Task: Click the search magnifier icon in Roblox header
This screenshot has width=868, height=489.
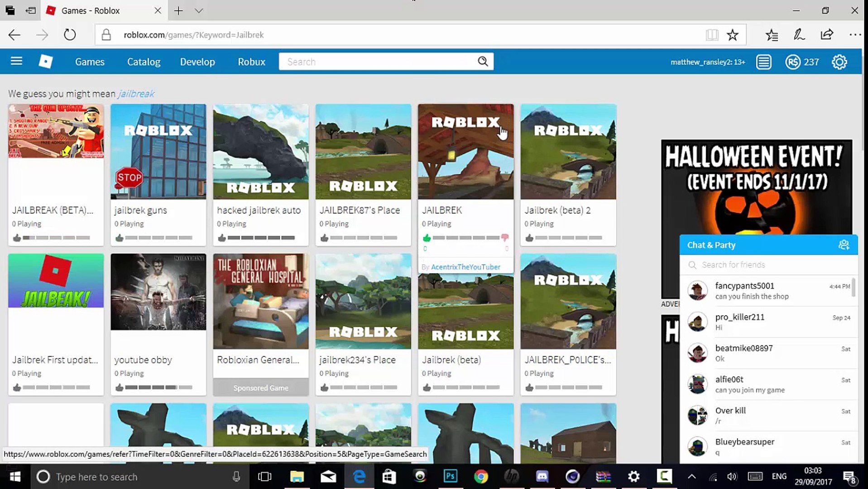Action: [x=483, y=61]
